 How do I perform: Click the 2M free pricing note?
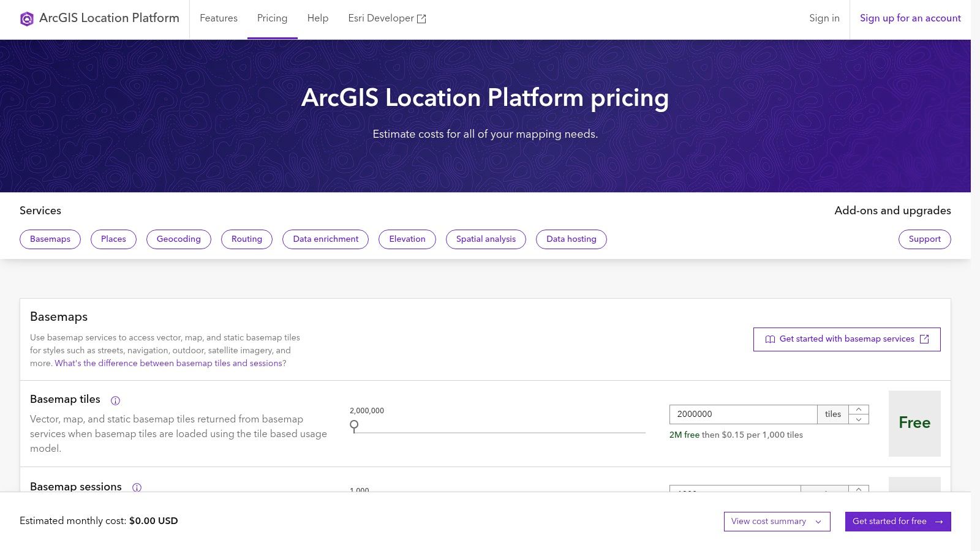pos(736,435)
